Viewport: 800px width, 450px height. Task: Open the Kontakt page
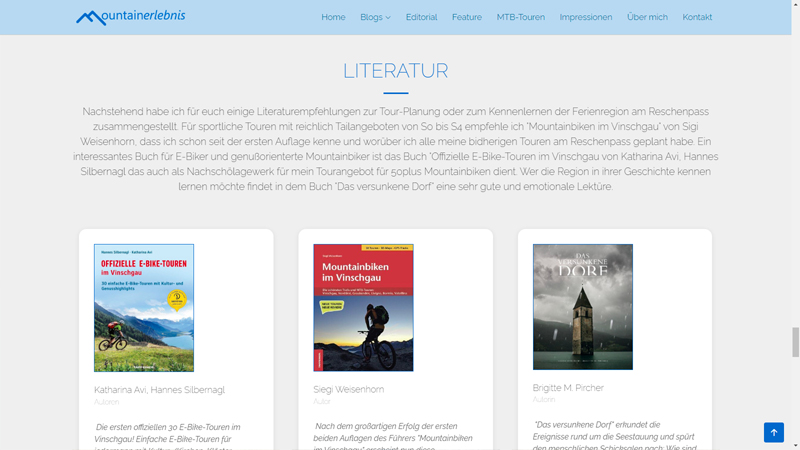697,17
